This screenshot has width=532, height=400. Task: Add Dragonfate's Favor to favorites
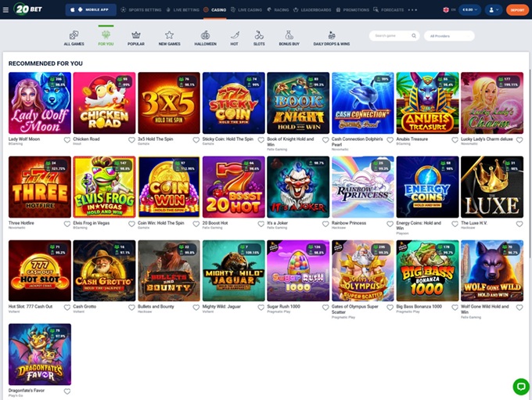tap(67, 391)
